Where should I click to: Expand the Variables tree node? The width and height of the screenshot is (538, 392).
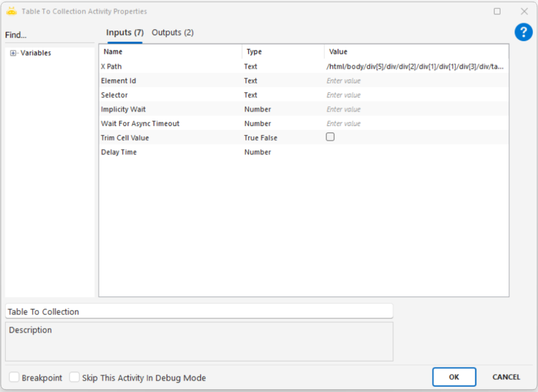tap(13, 53)
